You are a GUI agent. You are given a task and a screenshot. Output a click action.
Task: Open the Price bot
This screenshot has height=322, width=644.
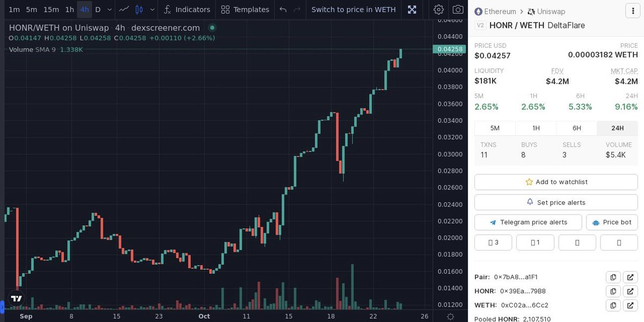pyautogui.click(x=612, y=222)
